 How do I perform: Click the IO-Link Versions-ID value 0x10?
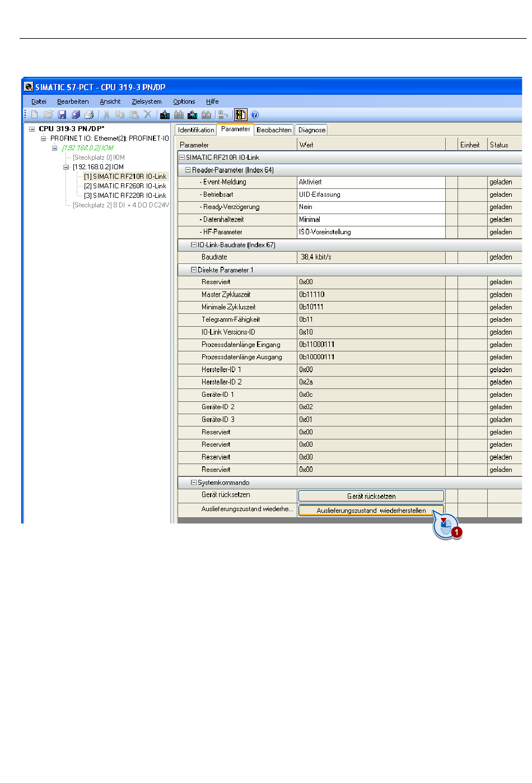coord(371,332)
